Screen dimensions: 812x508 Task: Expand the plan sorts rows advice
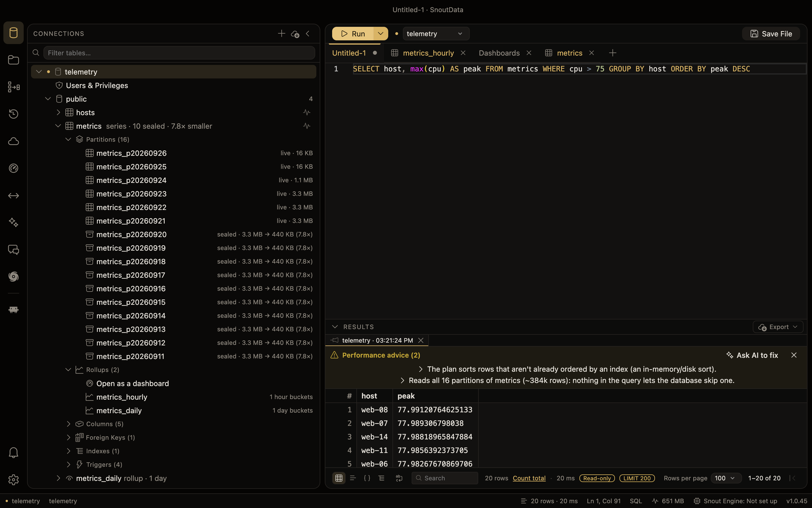(421, 369)
